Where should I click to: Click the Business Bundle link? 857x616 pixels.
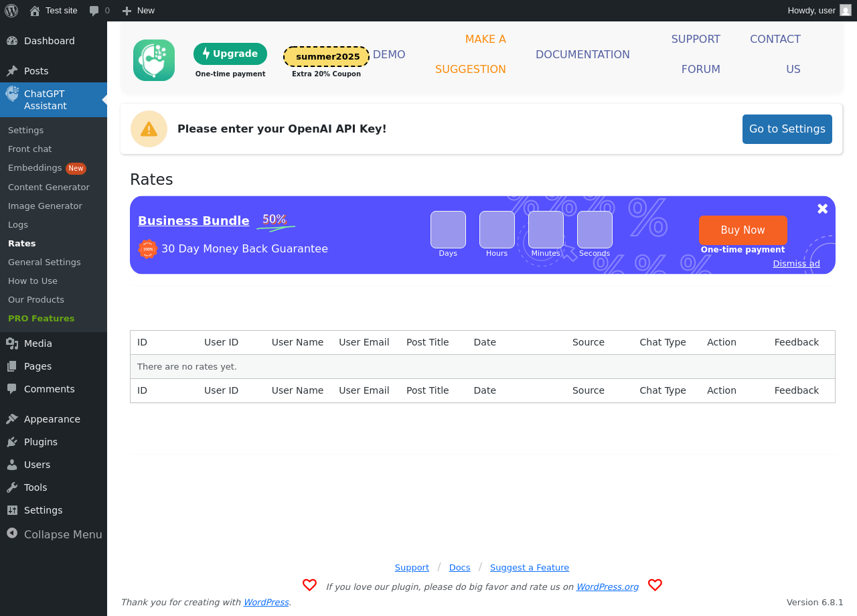[x=193, y=221]
